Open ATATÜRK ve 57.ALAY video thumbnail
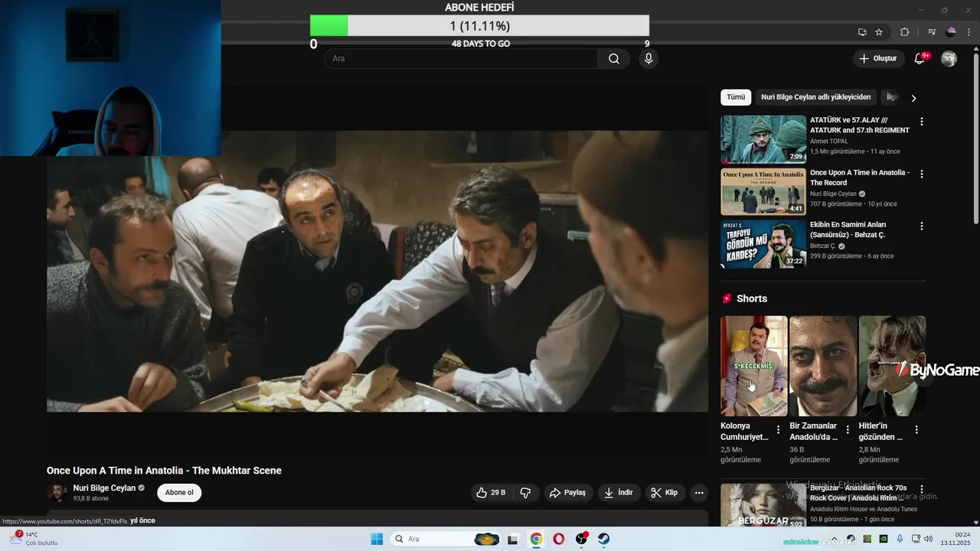980x551 pixels. click(x=763, y=139)
